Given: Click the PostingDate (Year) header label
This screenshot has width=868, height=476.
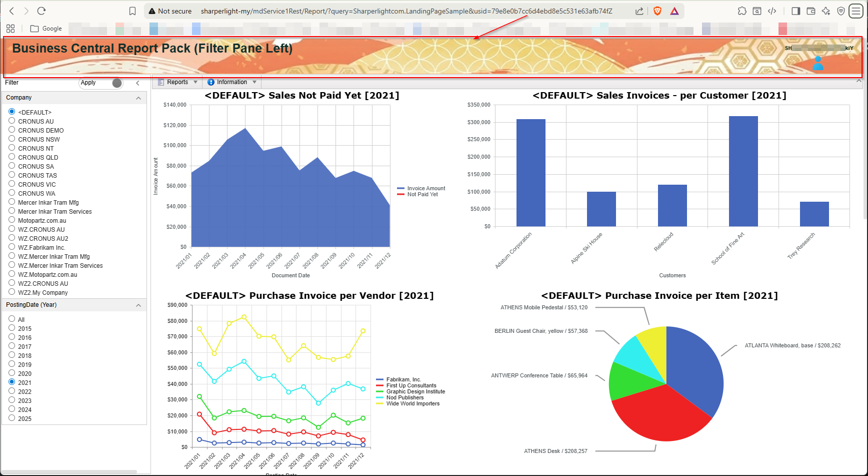Looking at the screenshot, I should point(31,305).
